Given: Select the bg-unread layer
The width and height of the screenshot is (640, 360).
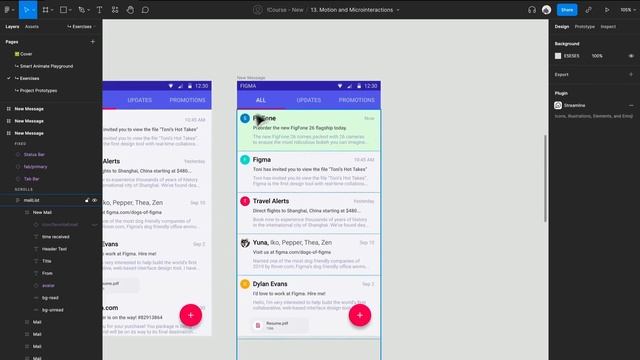Looking at the screenshot, I should tap(53, 310).
